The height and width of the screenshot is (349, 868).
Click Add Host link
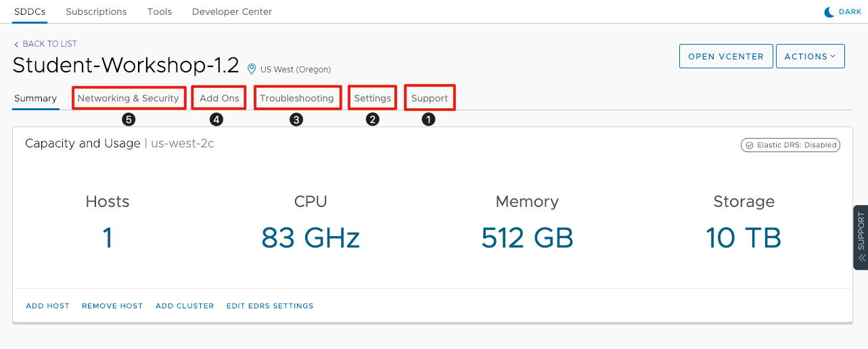pos(47,306)
